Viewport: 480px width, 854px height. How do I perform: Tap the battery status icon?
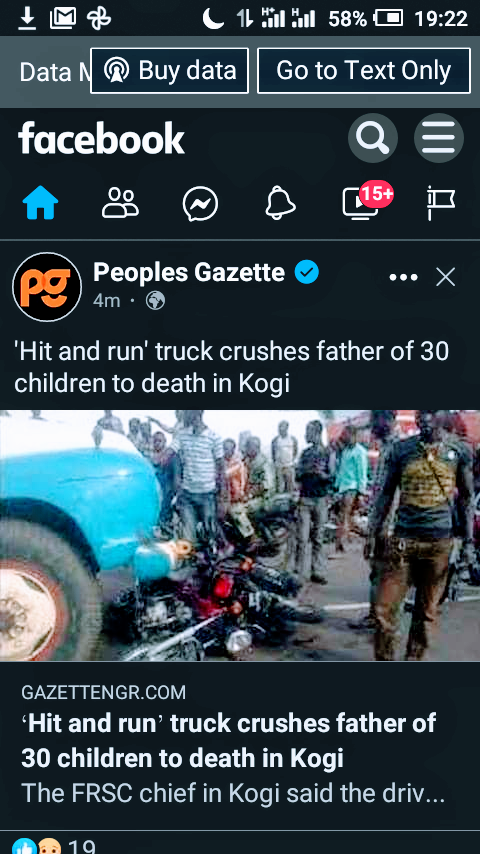388,19
